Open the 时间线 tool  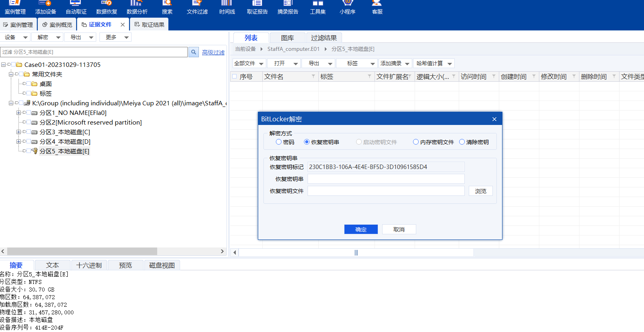[227, 8]
